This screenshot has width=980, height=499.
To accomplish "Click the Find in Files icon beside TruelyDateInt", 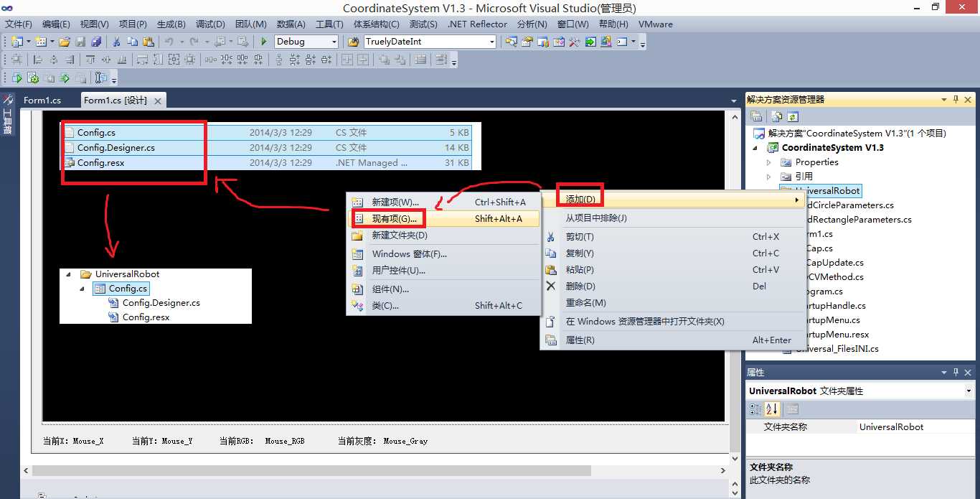I will tap(353, 42).
